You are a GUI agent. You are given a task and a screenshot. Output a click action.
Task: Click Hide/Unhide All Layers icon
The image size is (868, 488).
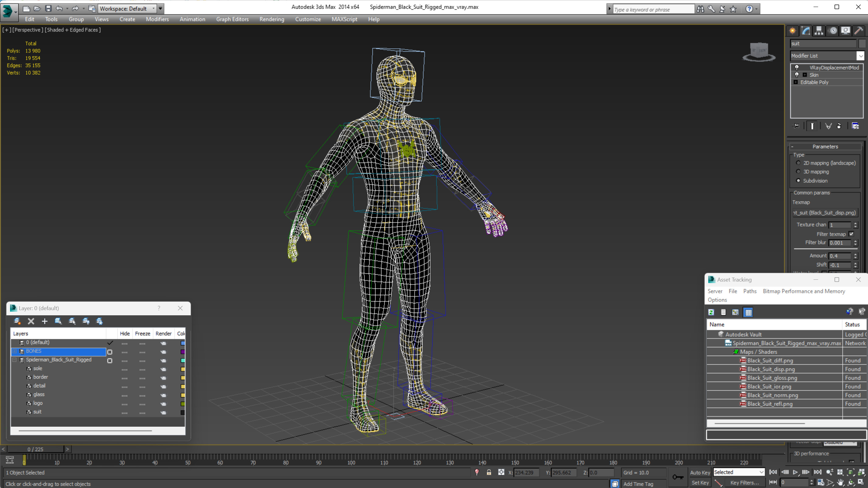point(86,321)
